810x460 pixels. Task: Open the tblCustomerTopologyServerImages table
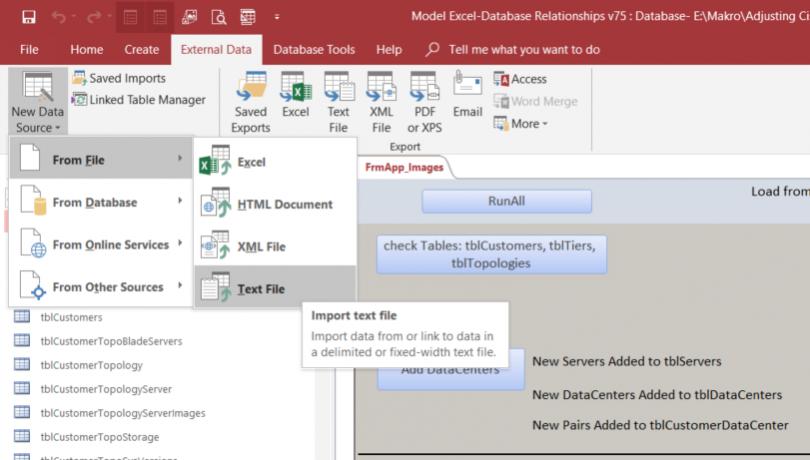tap(123, 412)
